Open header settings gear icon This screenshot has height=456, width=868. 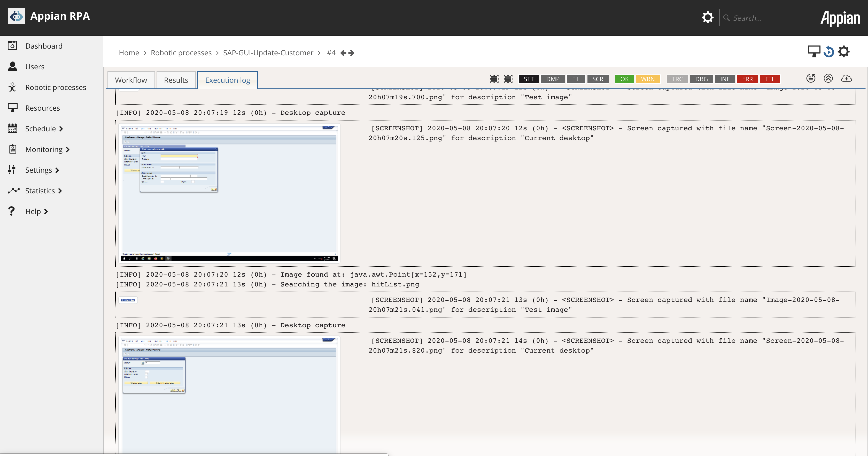click(x=707, y=18)
